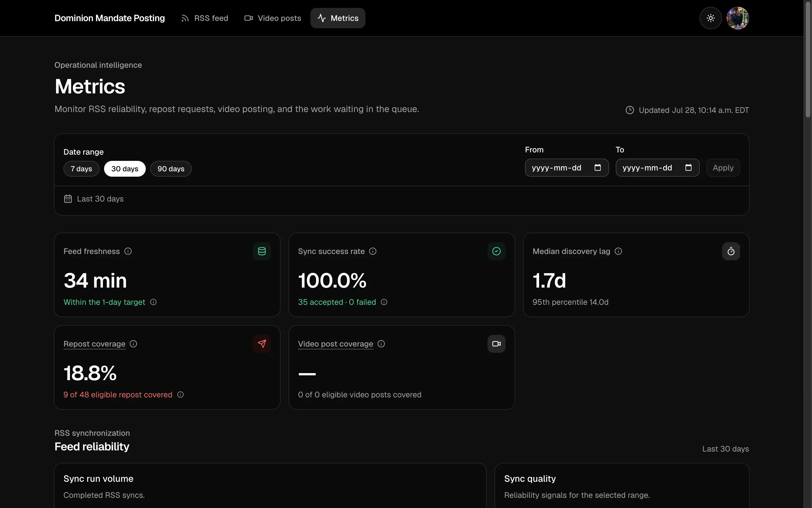Click the Updated Jul 28, 10:14 a.m. EDT text
The width and height of the screenshot is (812, 508).
click(x=694, y=110)
